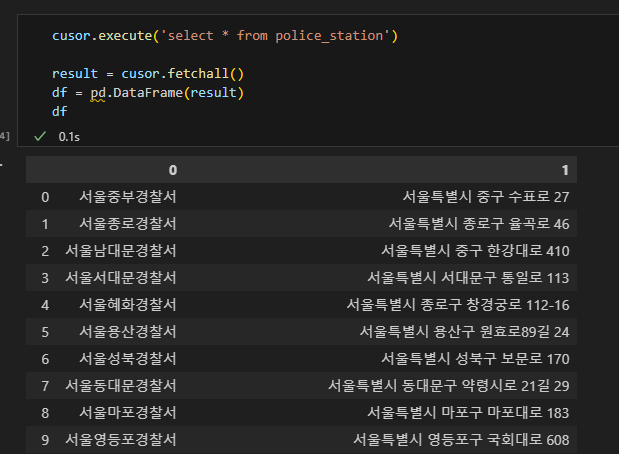Click the 서울혜화경찰서 cell

coord(128,305)
